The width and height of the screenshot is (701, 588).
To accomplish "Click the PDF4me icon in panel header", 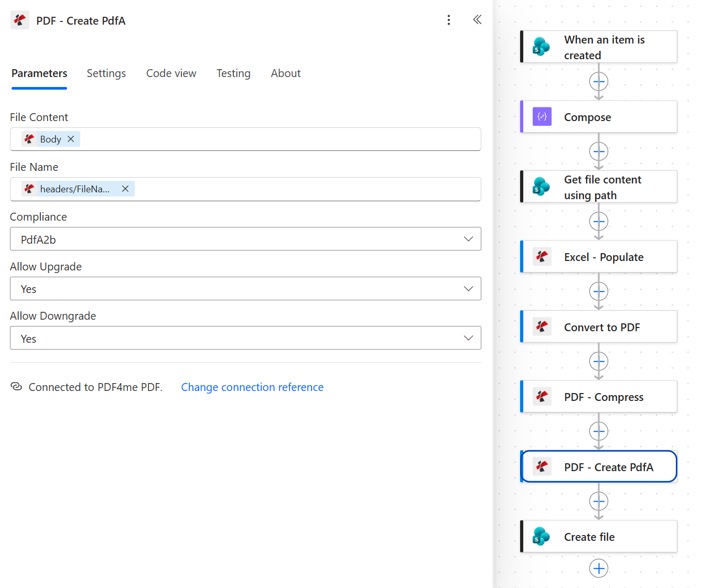I will [20, 20].
